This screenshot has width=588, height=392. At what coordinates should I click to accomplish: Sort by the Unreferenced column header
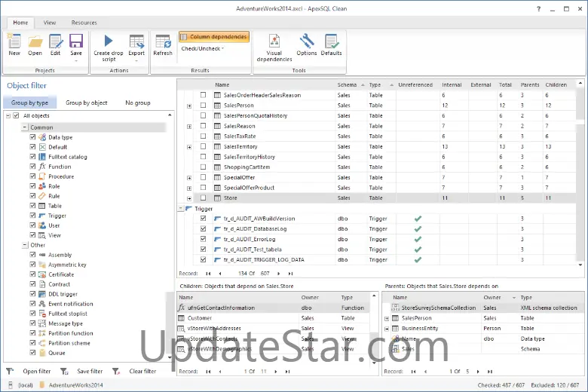coord(415,84)
